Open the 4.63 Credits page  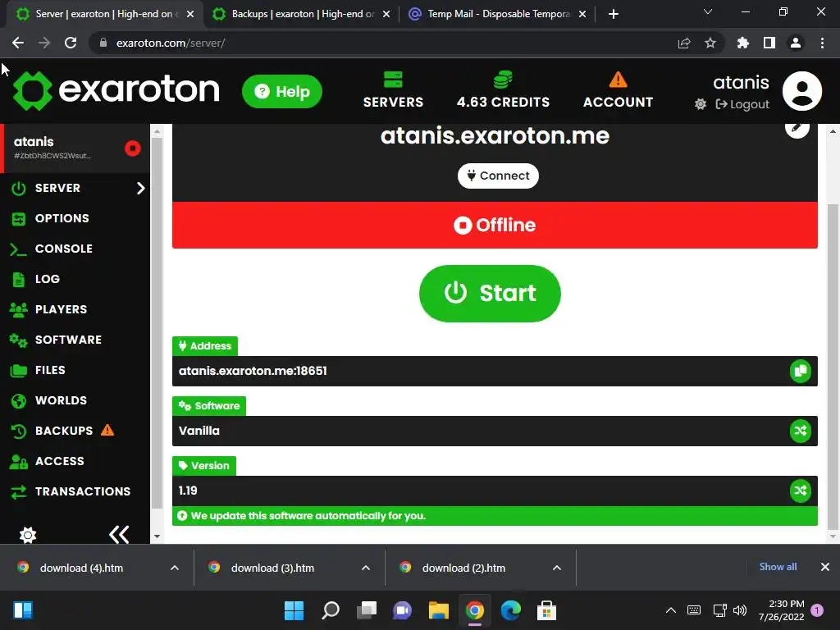503,90
